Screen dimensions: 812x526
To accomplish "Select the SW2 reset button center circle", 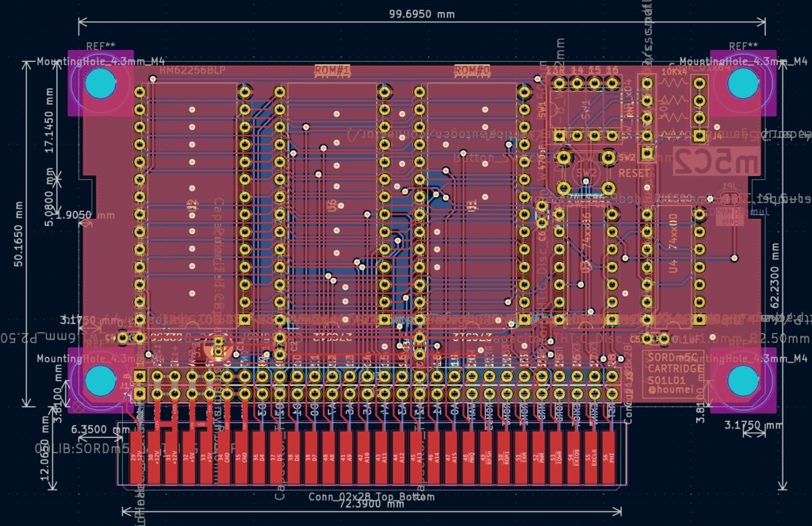I will click(586, 173).
